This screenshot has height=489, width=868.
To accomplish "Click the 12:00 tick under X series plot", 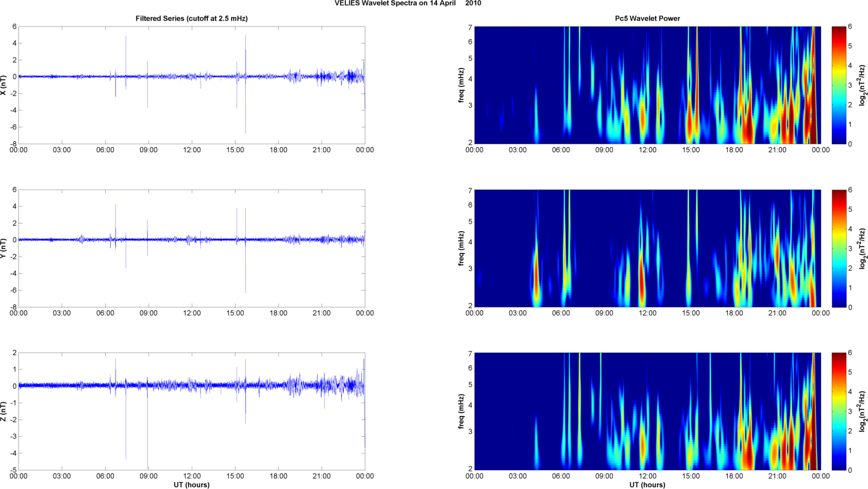I will (192, 150).
